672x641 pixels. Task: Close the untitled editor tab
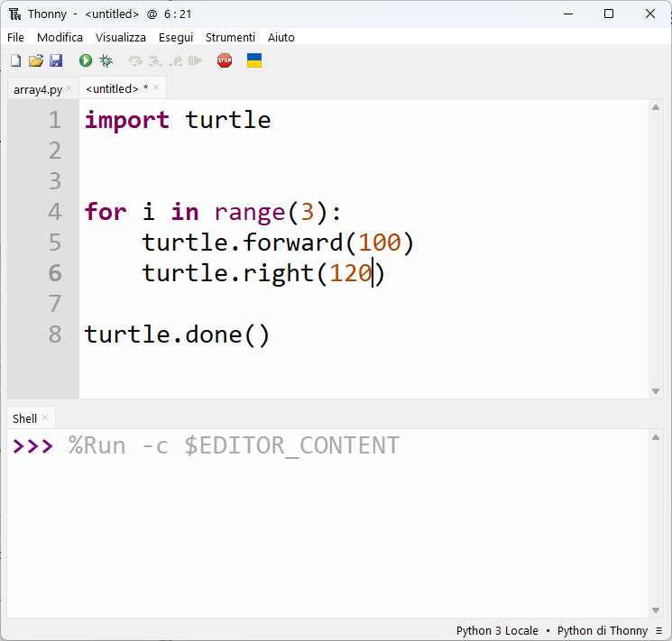click(156, 87)
